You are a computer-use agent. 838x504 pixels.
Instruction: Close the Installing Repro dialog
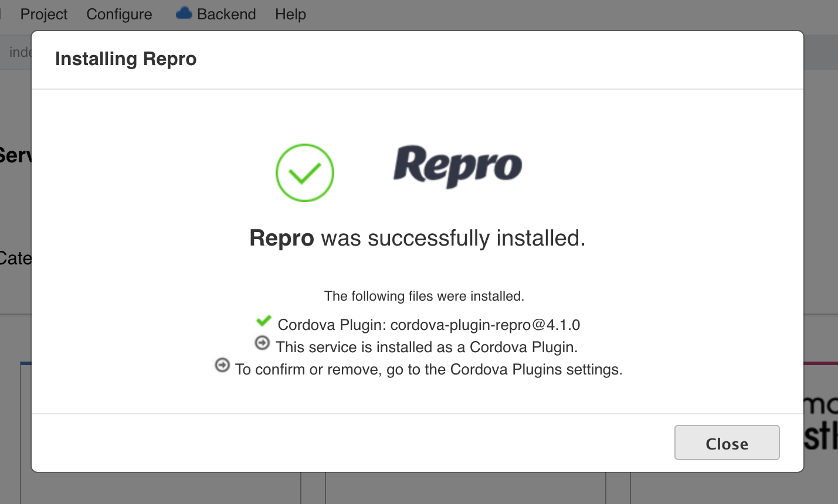coord(727,442)
